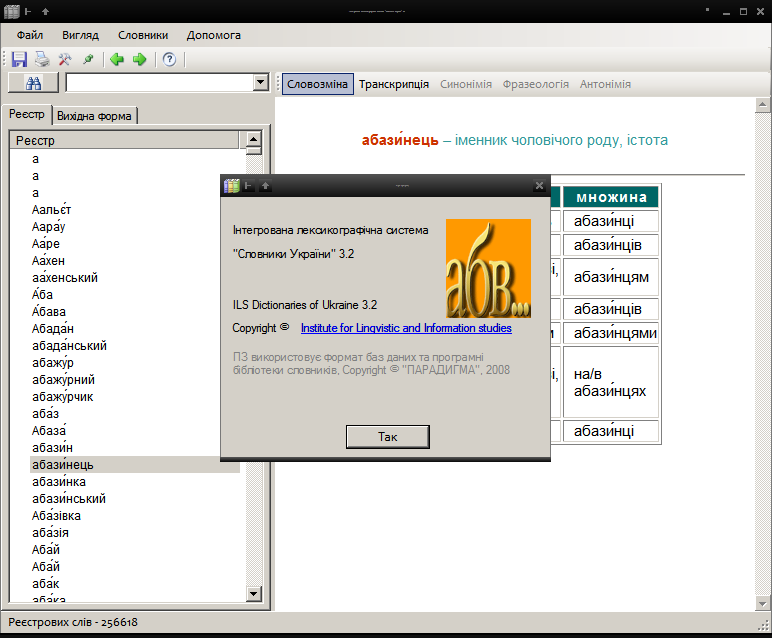772x638 pixels.
Task: Open help with question mark icon
Action: tap(169, 60)
